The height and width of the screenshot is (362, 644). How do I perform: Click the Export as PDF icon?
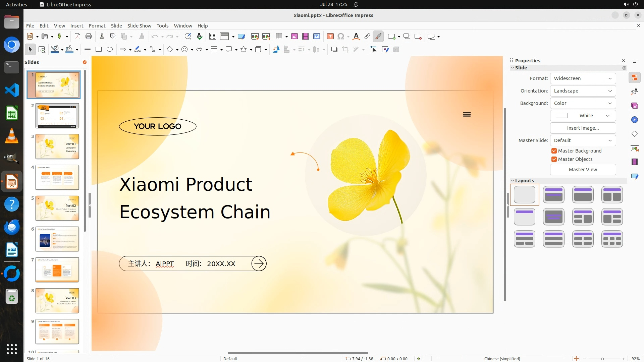click(77, 37)
